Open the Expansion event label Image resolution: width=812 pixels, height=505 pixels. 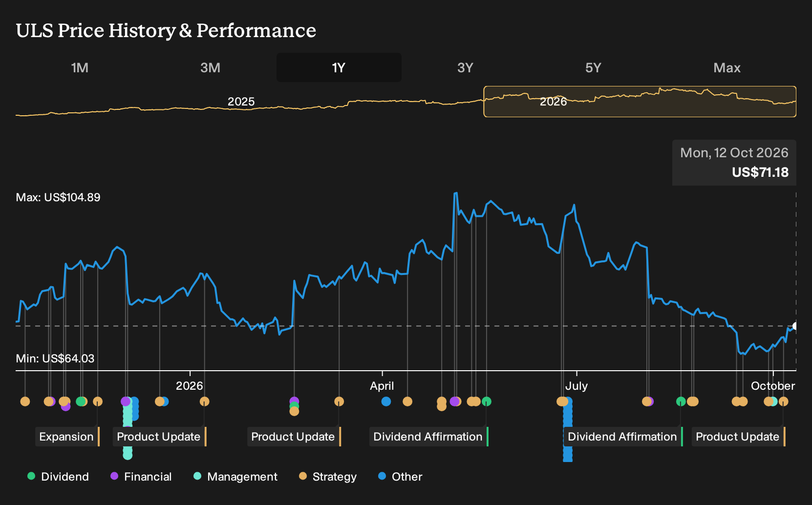(67, 437)
